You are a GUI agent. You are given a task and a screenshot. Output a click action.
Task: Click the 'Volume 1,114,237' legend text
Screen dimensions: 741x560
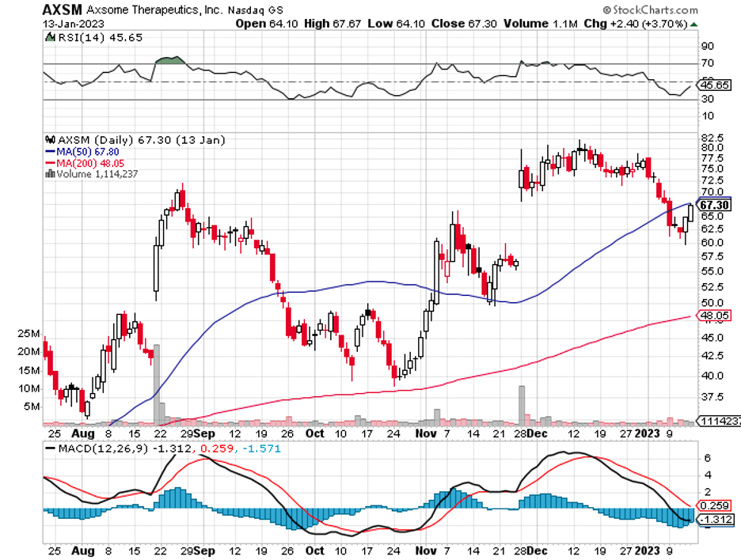coord(97,174)
